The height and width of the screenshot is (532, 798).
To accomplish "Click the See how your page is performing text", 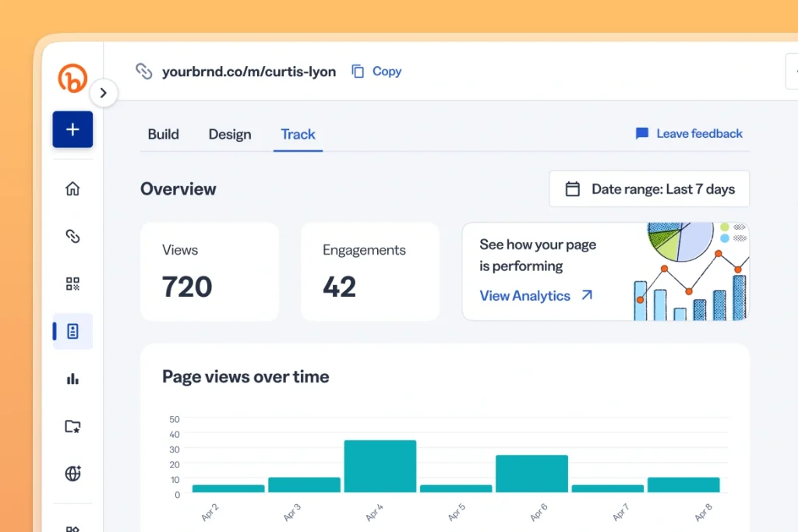I will (538, 255).
